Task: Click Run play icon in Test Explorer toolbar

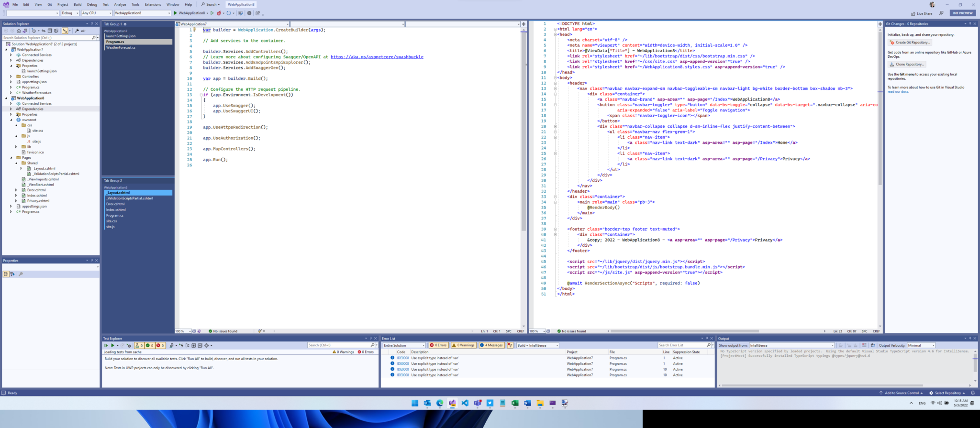Action: click(112, 345)
